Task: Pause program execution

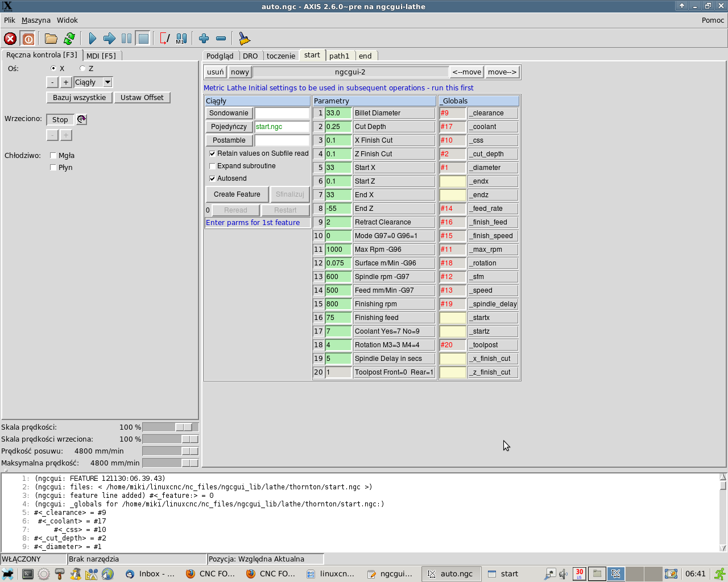Action: [x=126, y=39]
